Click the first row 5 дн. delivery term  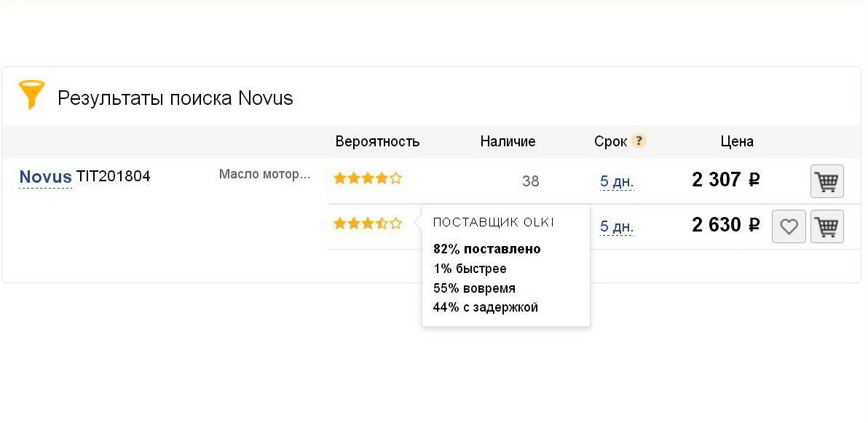[617, 181]
